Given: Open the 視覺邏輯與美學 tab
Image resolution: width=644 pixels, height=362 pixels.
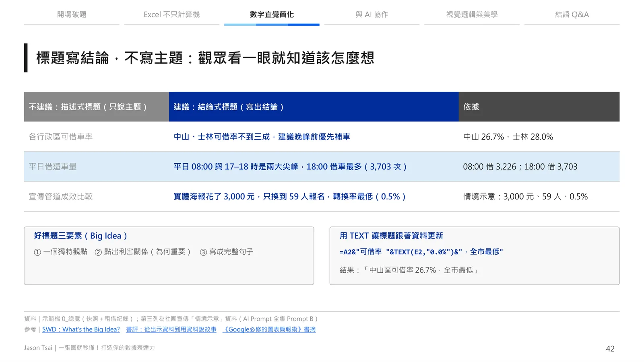Looking at the screenshot, I should pyautogui.click(x=472, y=14).
